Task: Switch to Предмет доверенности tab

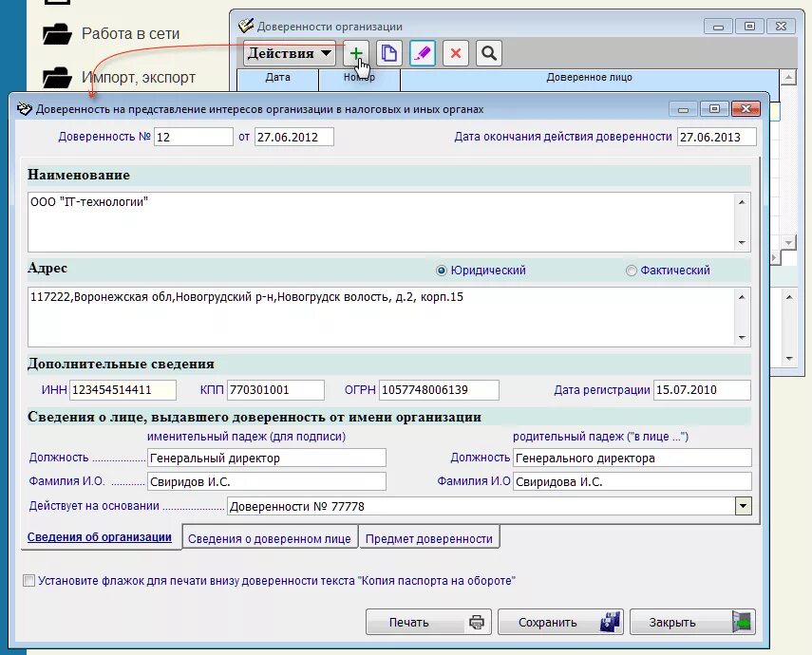Action: (x=428, y=538)
